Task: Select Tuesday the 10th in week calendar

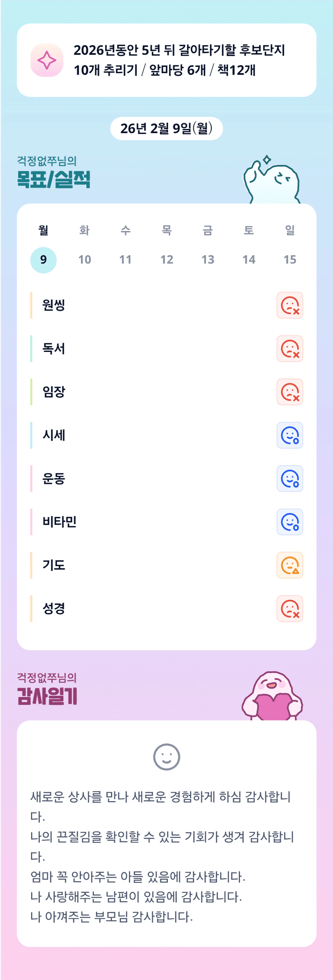Action: point(85,260)
